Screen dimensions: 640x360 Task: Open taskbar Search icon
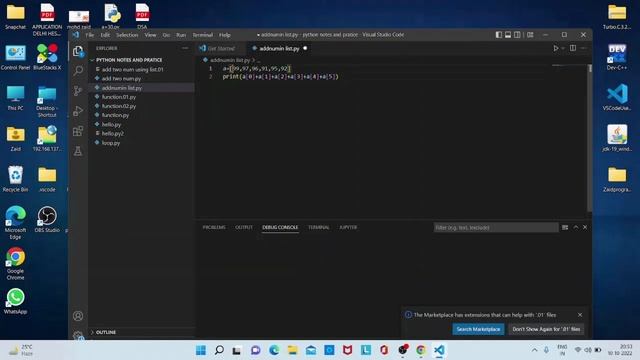(x=219, y=350)
